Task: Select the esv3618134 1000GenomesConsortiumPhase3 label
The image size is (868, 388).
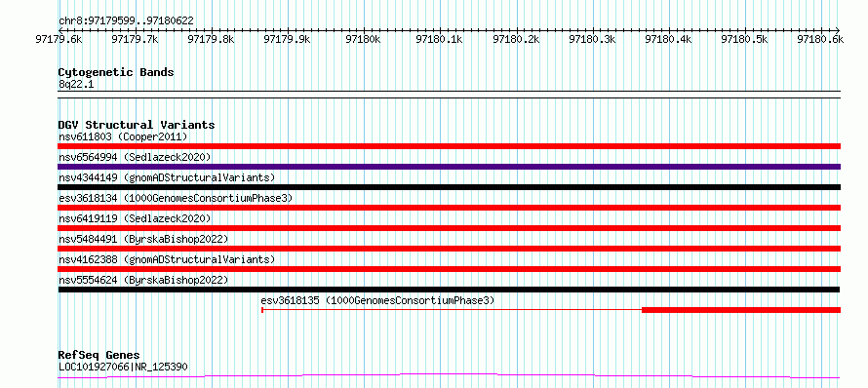Action: tap(175, 198)
